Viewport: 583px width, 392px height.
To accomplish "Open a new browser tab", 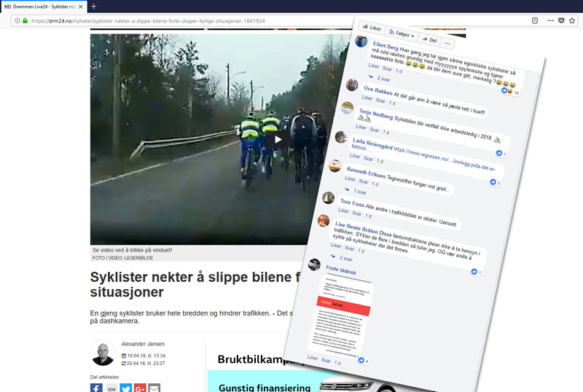I will point(94,7).
